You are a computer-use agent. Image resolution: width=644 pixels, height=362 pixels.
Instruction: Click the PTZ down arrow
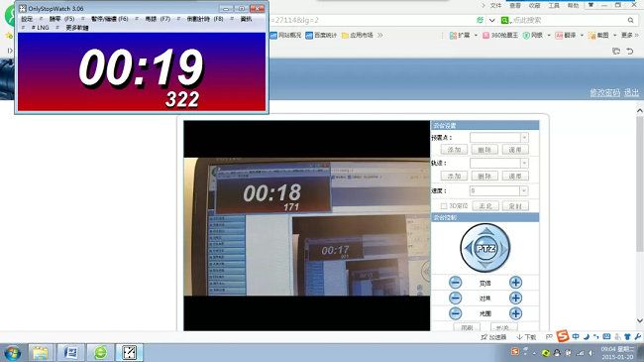click(485, 265)
